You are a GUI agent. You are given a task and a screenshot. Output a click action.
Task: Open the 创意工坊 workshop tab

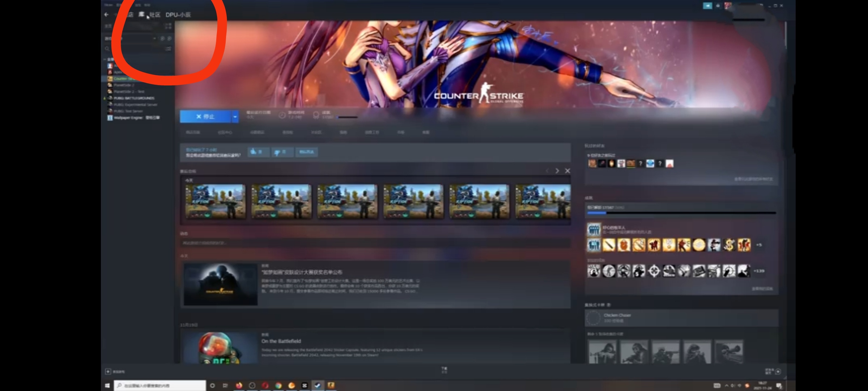(x=372, y=133)
